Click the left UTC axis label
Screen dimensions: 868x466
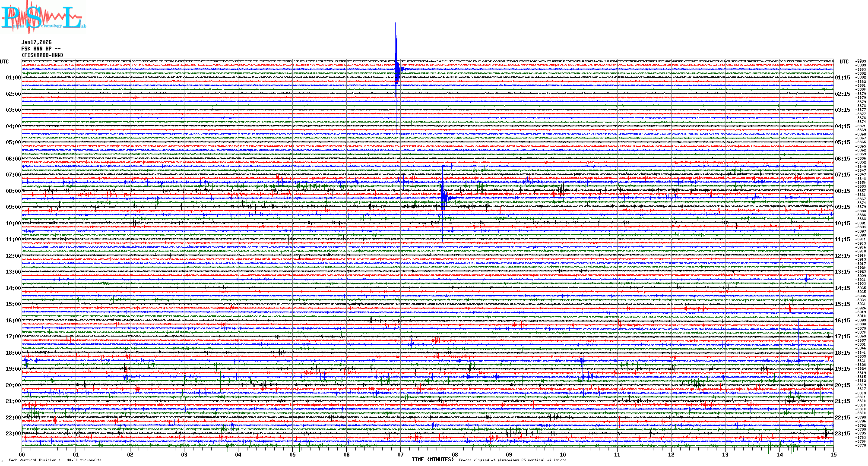4,62
